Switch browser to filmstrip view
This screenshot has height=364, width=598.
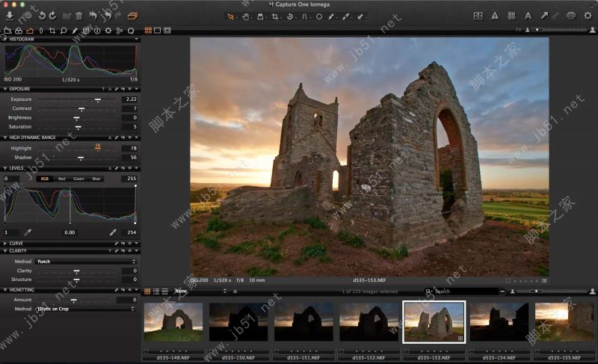(x=164, y=291)
